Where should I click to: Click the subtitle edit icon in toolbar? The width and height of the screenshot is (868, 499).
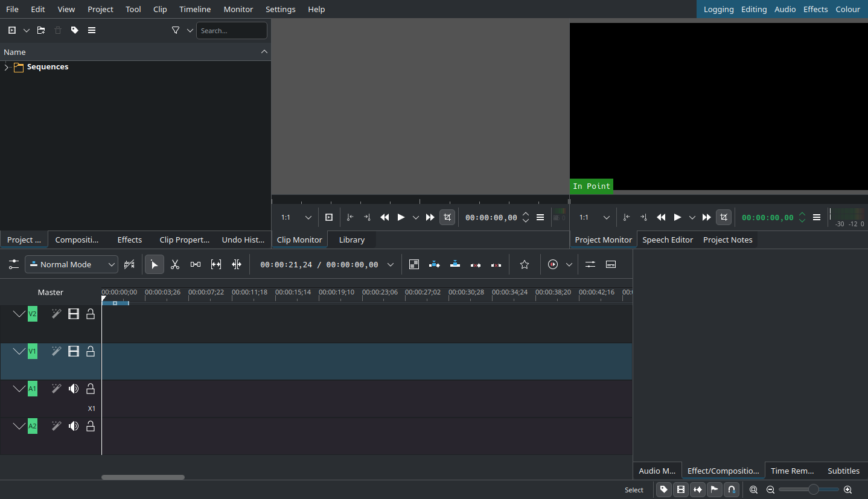[x=611, y=264]
